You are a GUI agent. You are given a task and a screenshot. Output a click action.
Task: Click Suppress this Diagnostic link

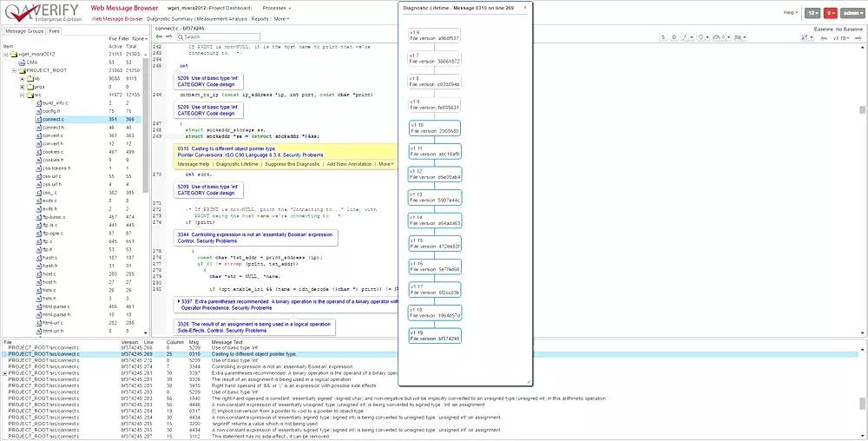[x=293, y=164]
